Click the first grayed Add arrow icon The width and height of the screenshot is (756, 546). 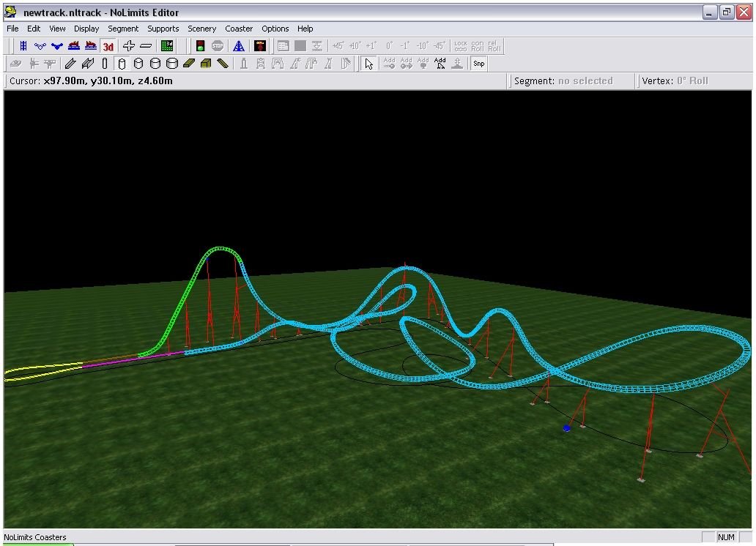(x=389, y=64)
